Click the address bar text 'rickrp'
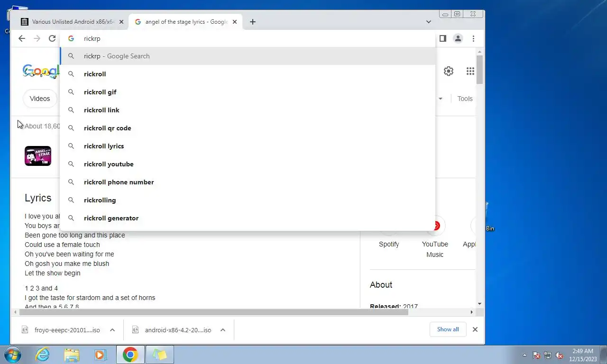The height and width of the screenshot is (364, 607). 92,38
